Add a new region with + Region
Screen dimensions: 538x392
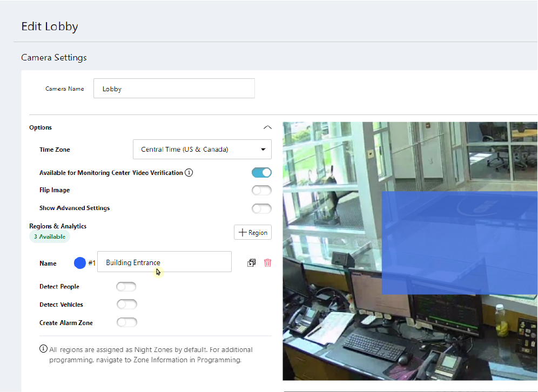point(253,232)
